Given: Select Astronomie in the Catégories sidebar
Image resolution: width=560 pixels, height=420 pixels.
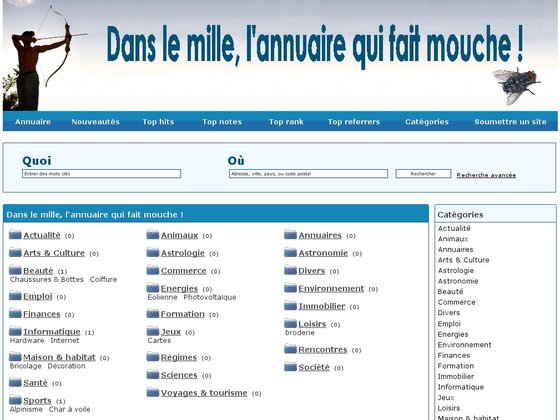Looking at the screenshot, I should [458, 281].
